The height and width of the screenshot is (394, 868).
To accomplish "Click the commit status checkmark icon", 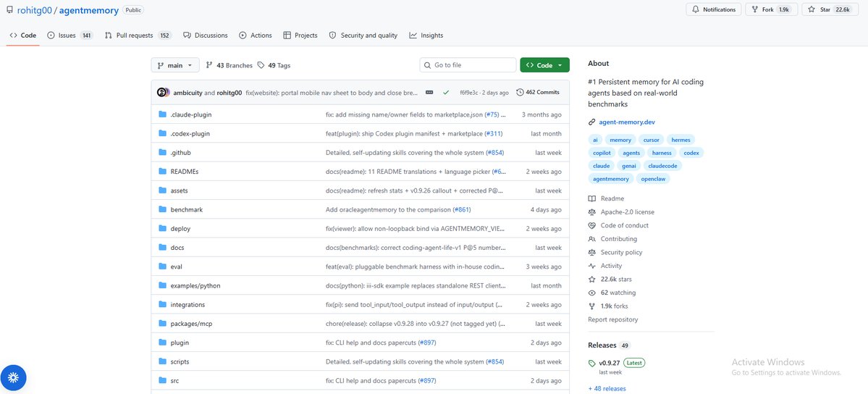I will coord(446,93).
